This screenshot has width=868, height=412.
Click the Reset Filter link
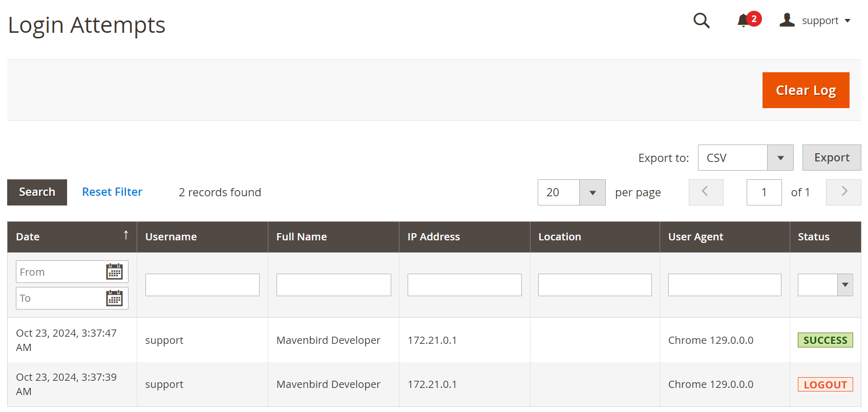112,192
